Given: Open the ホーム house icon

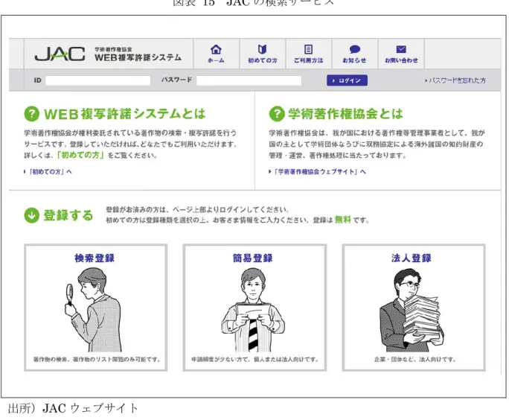Looking at the screenshot, I should click(216, 50).
